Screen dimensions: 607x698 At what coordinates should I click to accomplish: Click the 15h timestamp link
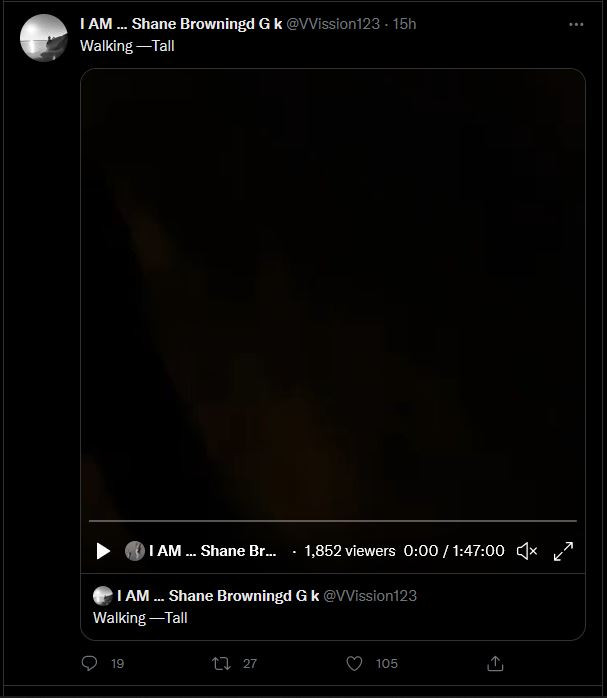tap(404, 24)
